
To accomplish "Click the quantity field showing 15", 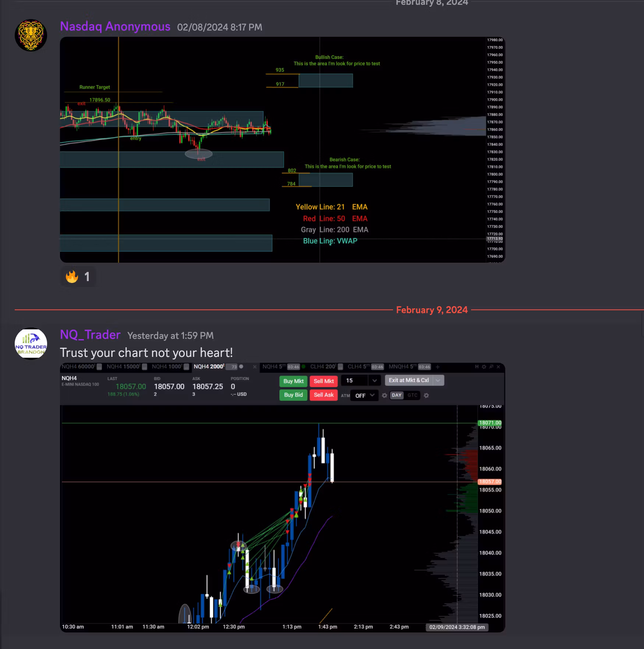I will tap(355, 380).
